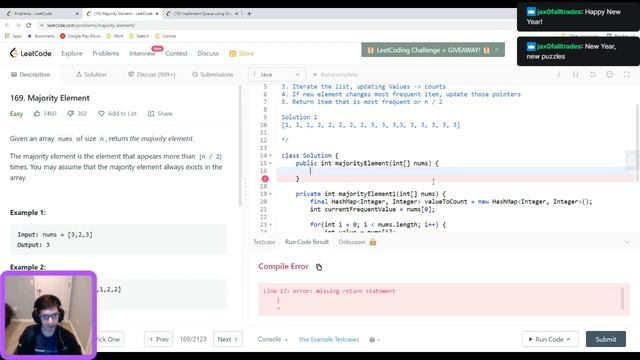
Task: Reload the page in the browser
Action: [29, 25]
